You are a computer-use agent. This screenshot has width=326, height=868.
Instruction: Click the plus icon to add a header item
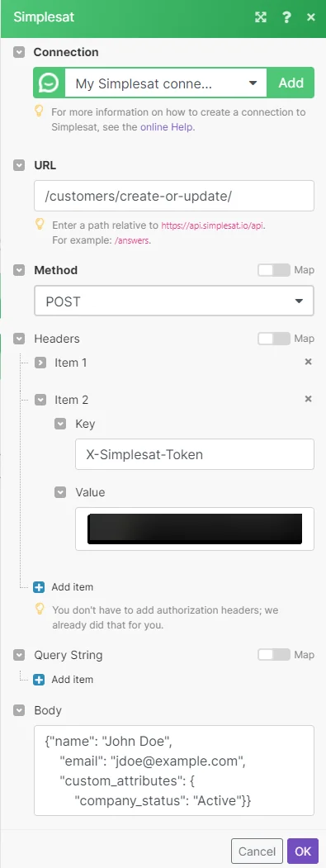click(x=39, y=586)
